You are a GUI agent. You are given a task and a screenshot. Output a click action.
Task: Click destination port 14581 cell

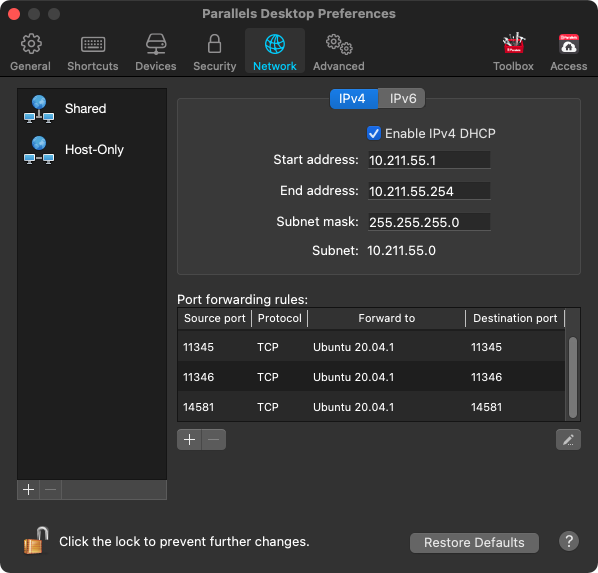click(486, 407)
